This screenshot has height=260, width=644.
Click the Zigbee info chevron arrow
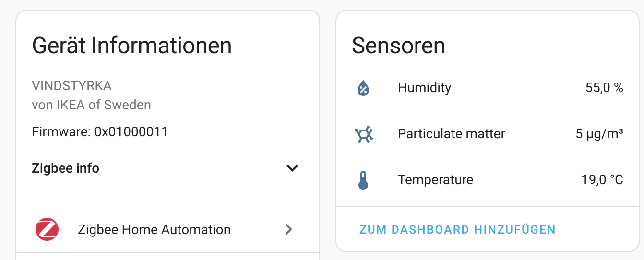(x=292, y=168)
